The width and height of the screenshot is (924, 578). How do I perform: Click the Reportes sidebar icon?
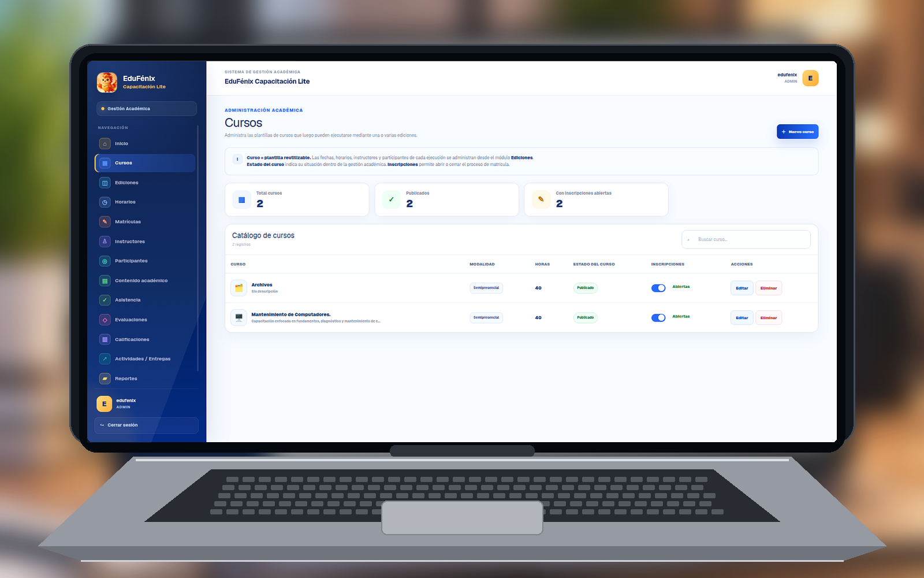(105, 379)
